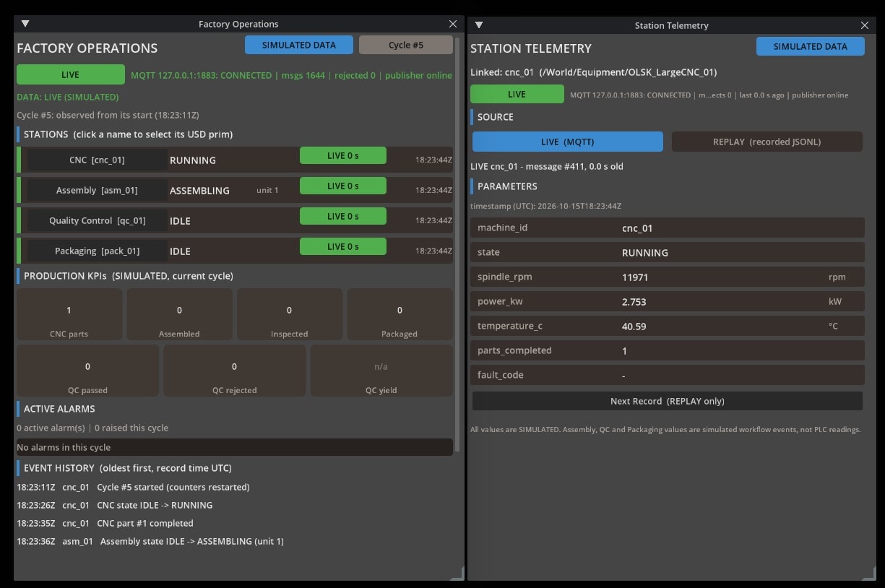Screen dimensions: 885x588
Task: Click LIVE 0 s badge in Assembly row
Action: (343, 186)
